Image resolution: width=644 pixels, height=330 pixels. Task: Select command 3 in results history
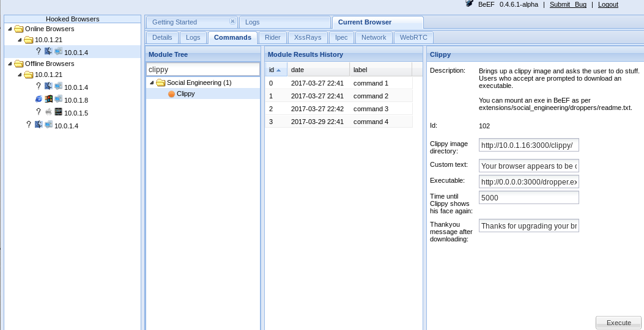pos(371,109)
